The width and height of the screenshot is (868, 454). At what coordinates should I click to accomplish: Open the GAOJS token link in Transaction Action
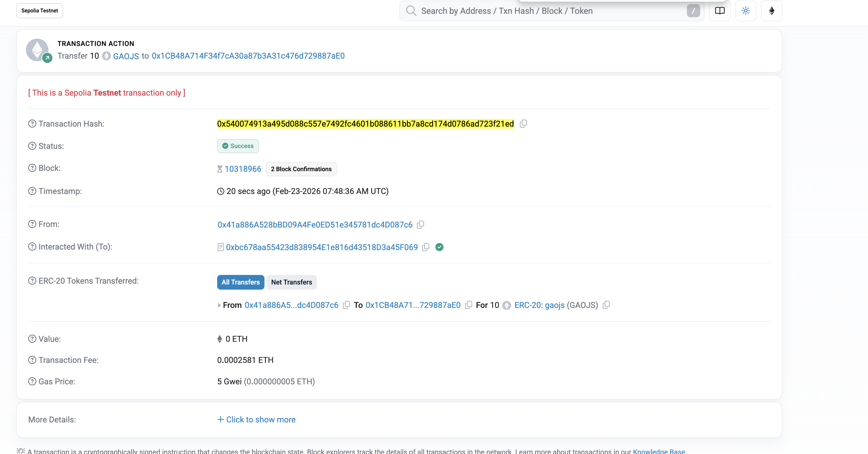pos(126,56)
